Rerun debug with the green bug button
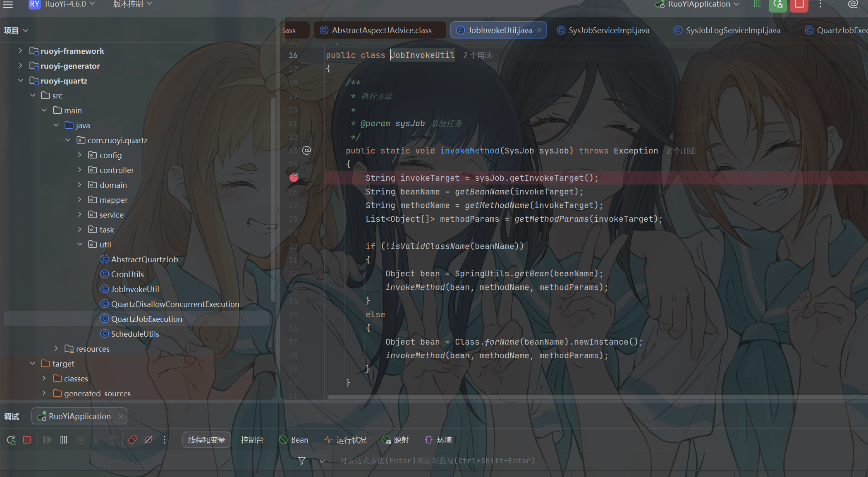Screen dimensions: 868x477 pyautogui.click(x=778, y=5)
